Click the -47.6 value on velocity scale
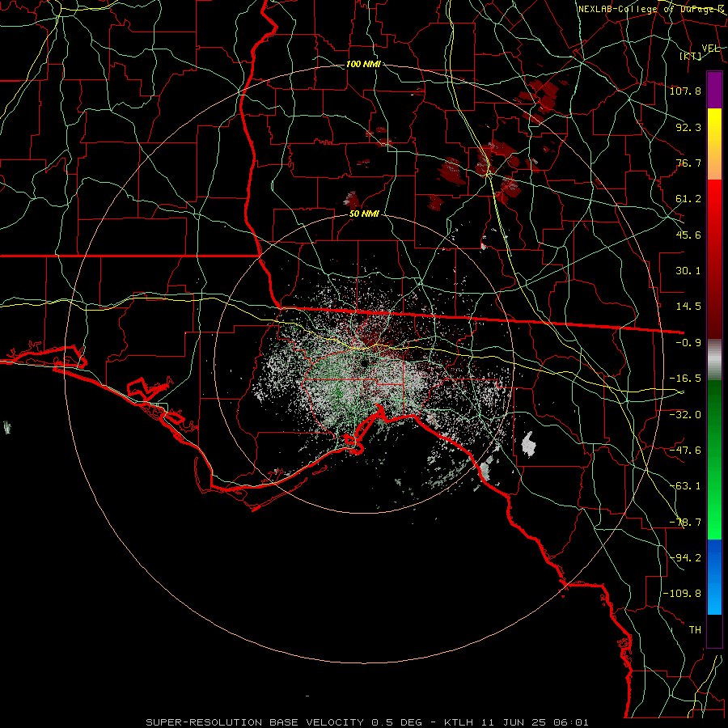The width and height of the screenshot is (728, 728). click(685, 451)
